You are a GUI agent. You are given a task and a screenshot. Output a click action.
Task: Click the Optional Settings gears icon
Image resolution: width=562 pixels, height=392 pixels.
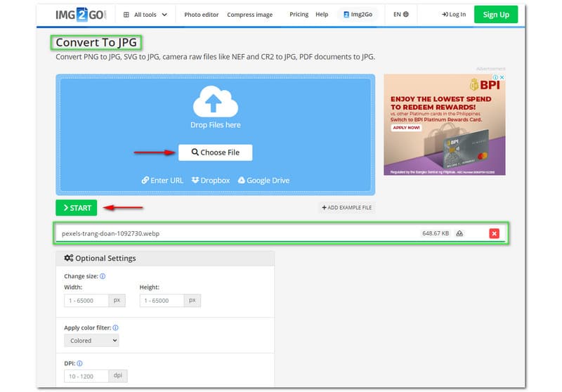pyautogui.click(x=68, y=259)
